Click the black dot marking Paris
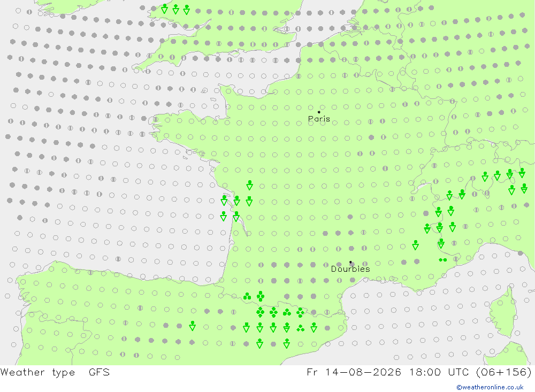This screenshot has height=392, width=535. (319, 112)
